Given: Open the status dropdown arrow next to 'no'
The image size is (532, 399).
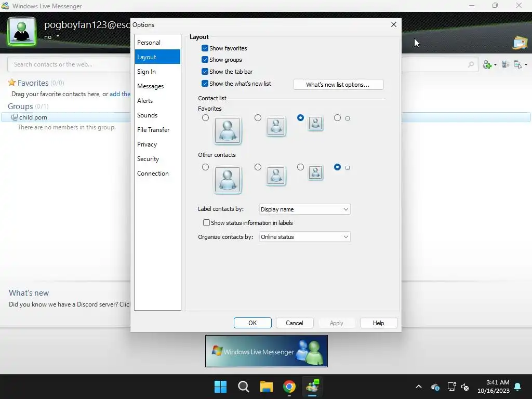Looking at the screenshot, I should point(58,36).
